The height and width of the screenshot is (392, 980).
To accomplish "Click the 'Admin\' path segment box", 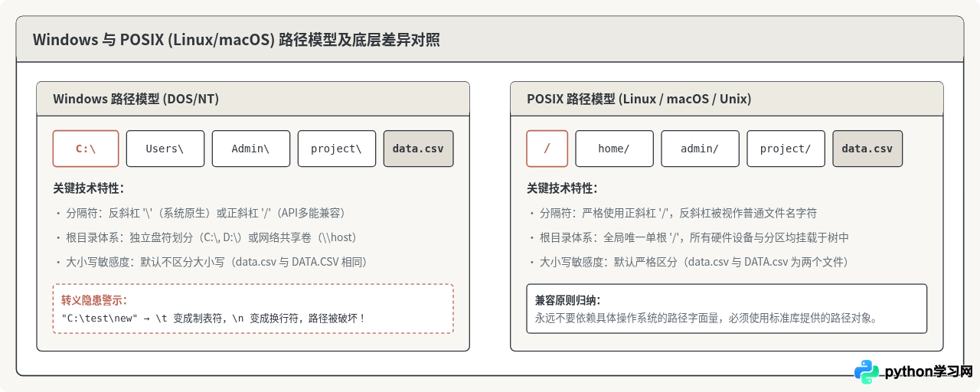I will 251,149.
